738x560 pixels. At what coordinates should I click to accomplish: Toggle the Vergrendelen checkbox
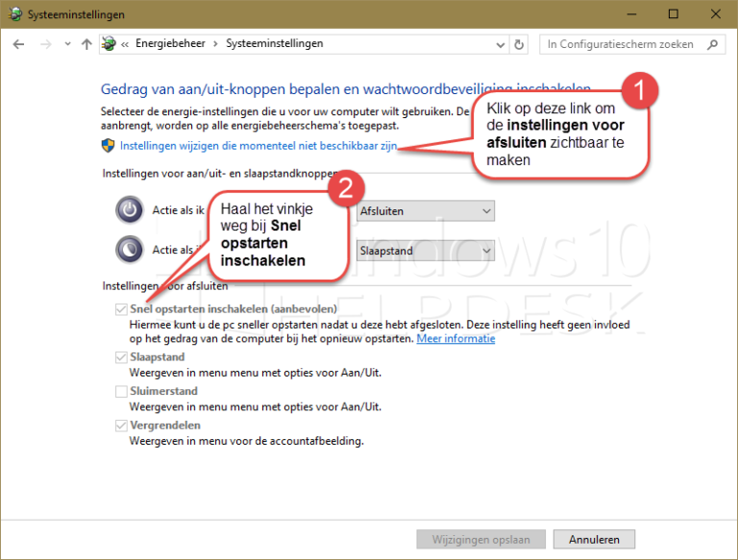point(121,426)
